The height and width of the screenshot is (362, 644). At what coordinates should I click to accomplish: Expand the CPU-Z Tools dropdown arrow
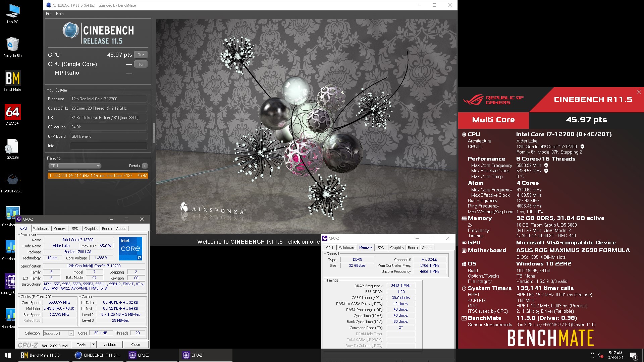point(93,345)
